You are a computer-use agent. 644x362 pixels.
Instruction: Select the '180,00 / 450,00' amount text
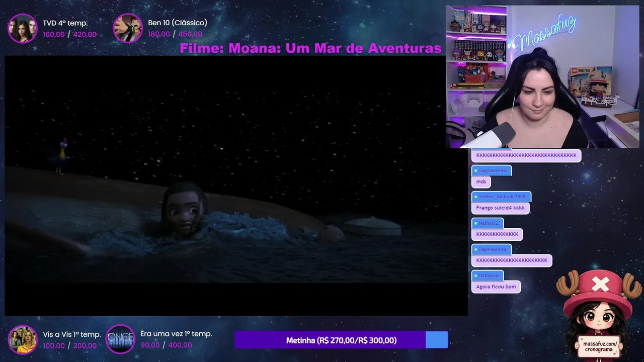[x=175, y=34]
